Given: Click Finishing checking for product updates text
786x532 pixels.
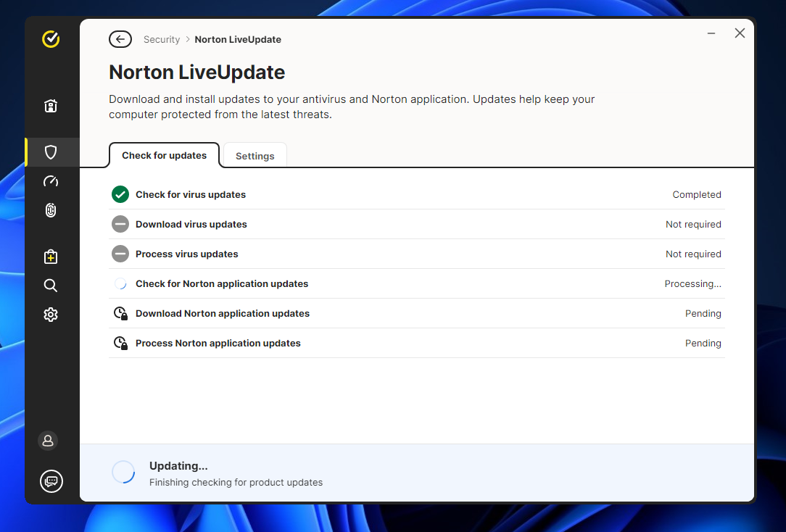Looking at the screenshot, I should click(236, 483).
